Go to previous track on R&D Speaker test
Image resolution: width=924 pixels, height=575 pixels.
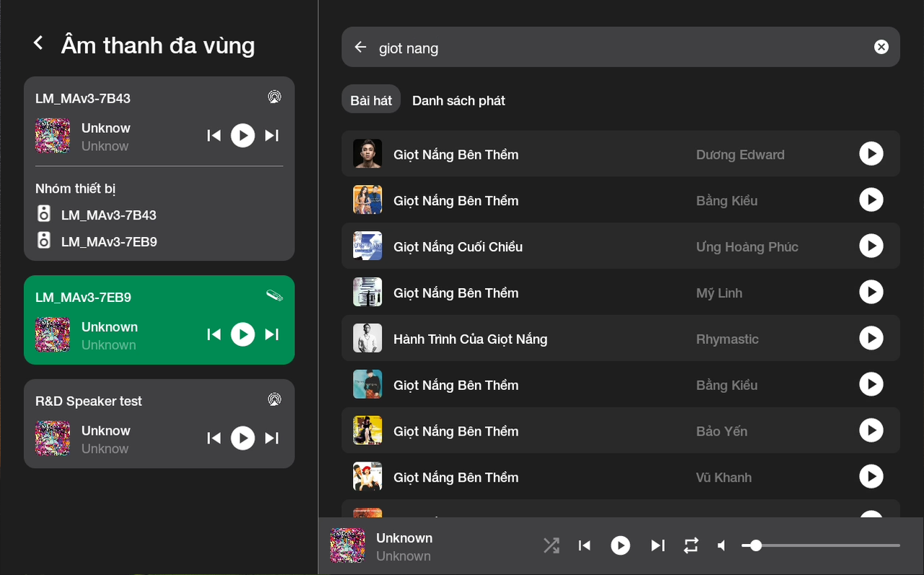coord(214,438)
